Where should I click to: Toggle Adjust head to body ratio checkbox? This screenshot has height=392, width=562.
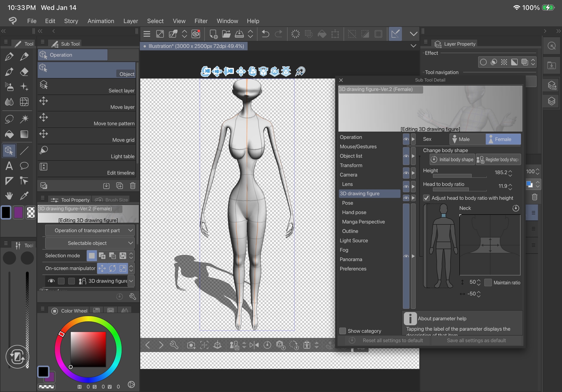point(426,198)
